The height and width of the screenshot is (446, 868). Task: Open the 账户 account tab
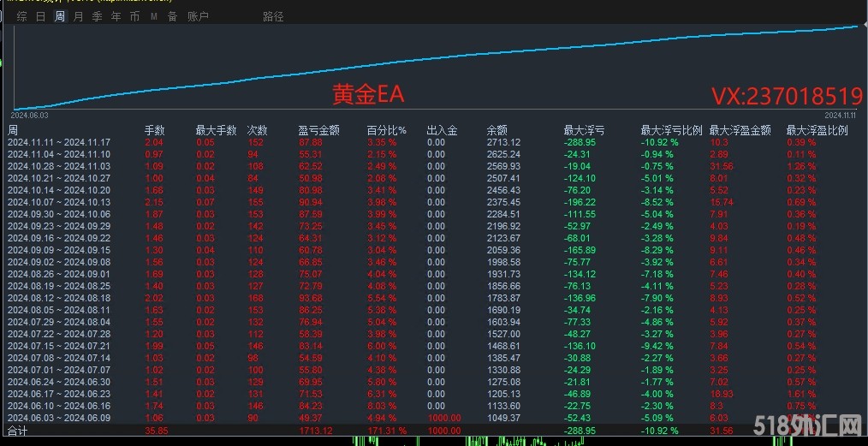point(198,16)
